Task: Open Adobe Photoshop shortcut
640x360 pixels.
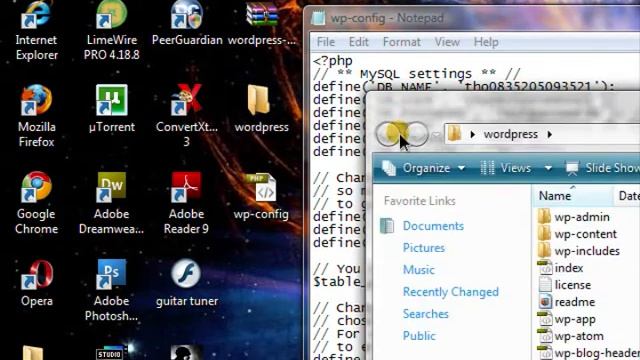Action: tap(111, 290)
